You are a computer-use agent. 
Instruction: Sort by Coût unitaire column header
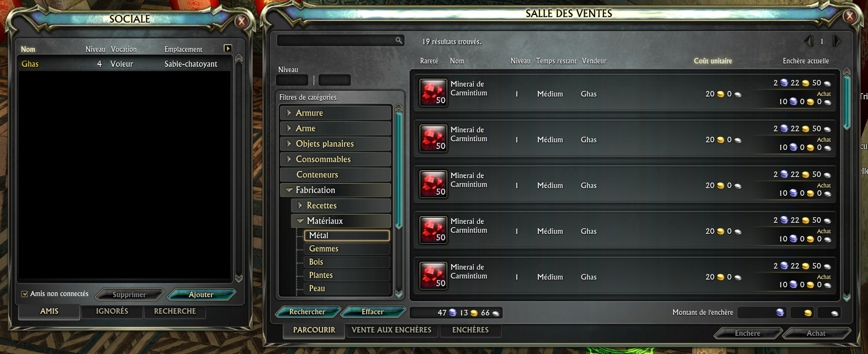pyautogui.click(x=713, y=61)
